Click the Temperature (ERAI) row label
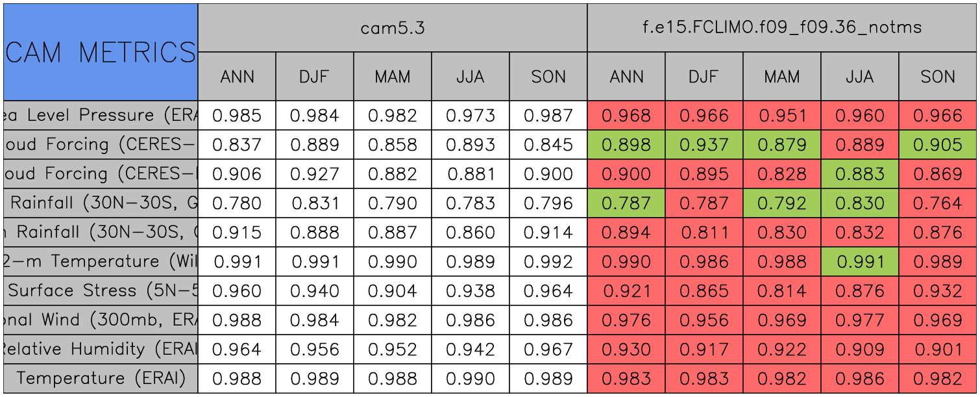The height and width of the screenshot is (397, 980). 100,379
